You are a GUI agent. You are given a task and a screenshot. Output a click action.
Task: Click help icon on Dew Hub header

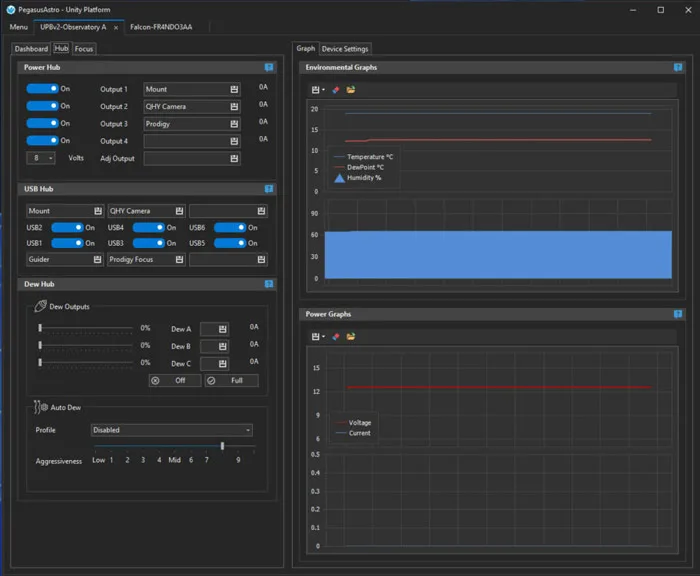click(269, 284)
